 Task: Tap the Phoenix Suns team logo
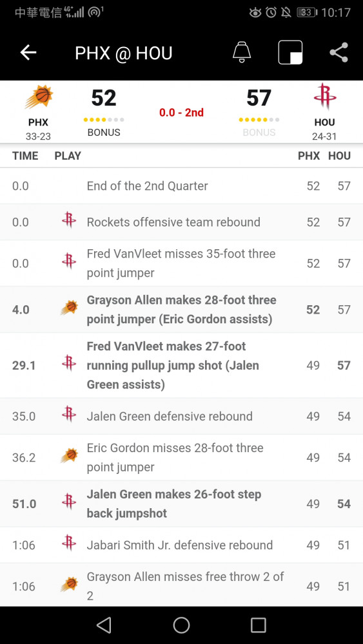tap(39, 97)
